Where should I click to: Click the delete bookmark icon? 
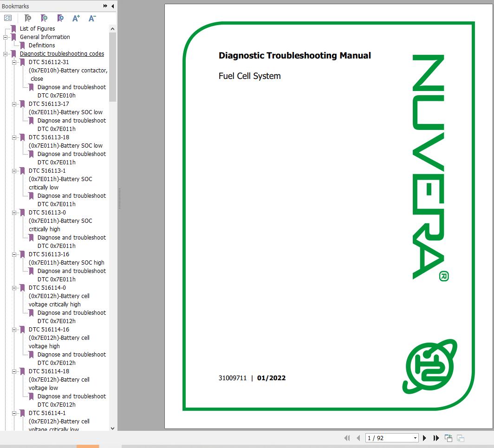click(x=28, y=18)
